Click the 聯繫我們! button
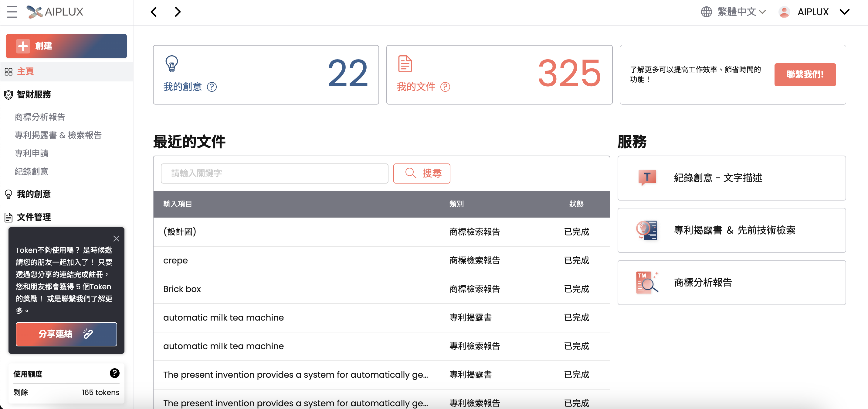This screenshot has height=409, width=868. point(805,74)
